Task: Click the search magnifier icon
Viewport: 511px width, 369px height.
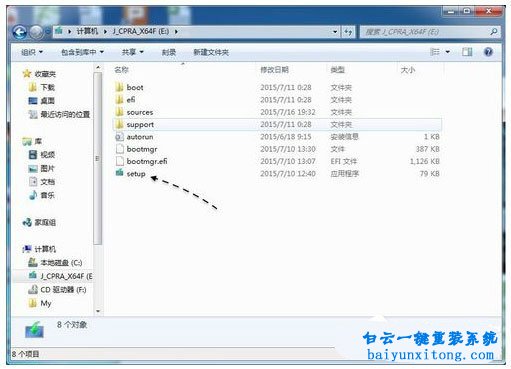Action: 494,32
